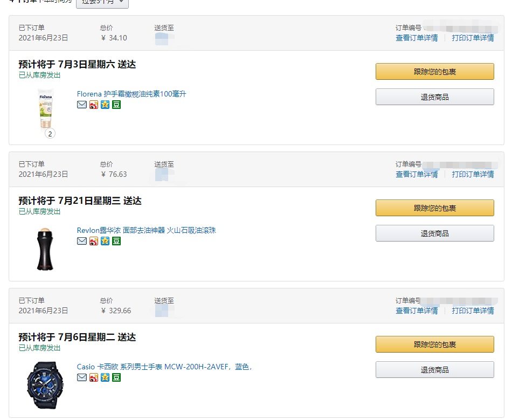Email the Casio watch product

click(x=81, y=377)
